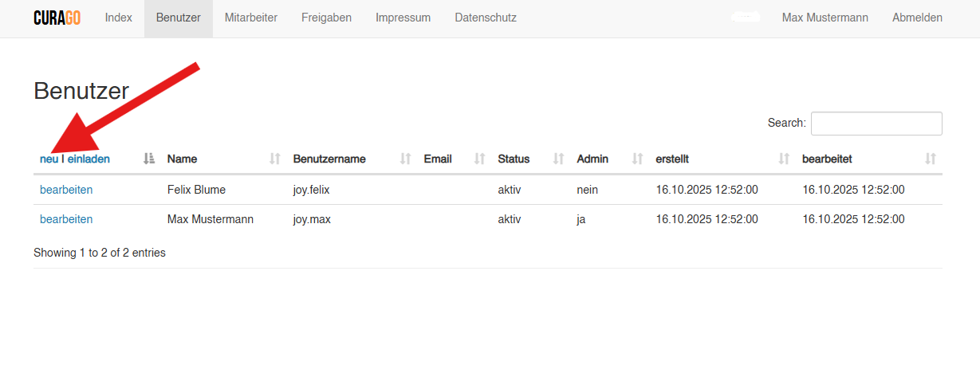
Task: Sort the table by Name column icon
Action: click(x=275, y=159)
